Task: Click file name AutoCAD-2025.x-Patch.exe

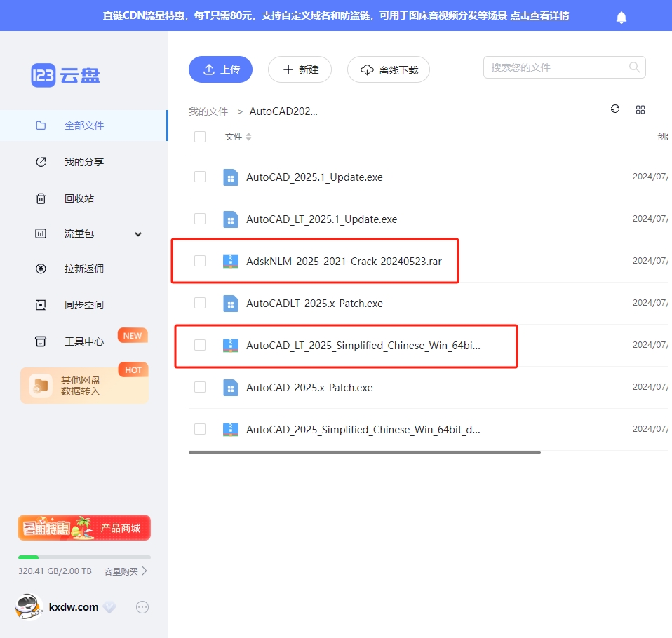Action: click(x=309, y=387)
